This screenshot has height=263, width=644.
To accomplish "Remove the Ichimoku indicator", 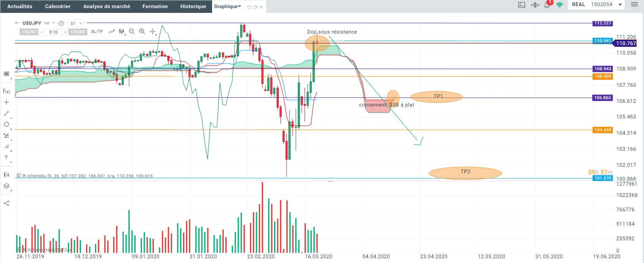I will click(x=24, y=176).
